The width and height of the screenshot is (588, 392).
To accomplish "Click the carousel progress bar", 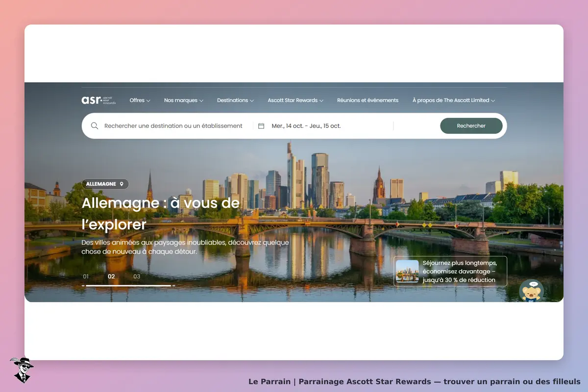I will click(128, 285).
